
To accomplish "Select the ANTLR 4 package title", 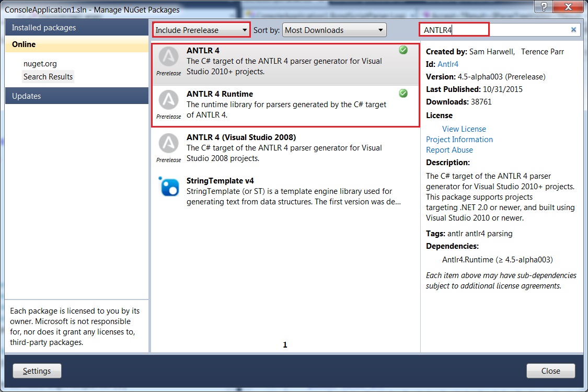I will pos(203,50).
